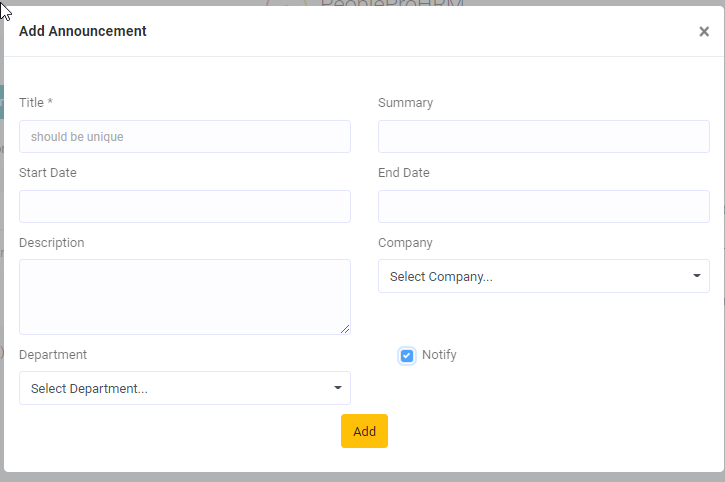
Task: Uncheck the Notify checkbox
Action: (x=407, y=356)
